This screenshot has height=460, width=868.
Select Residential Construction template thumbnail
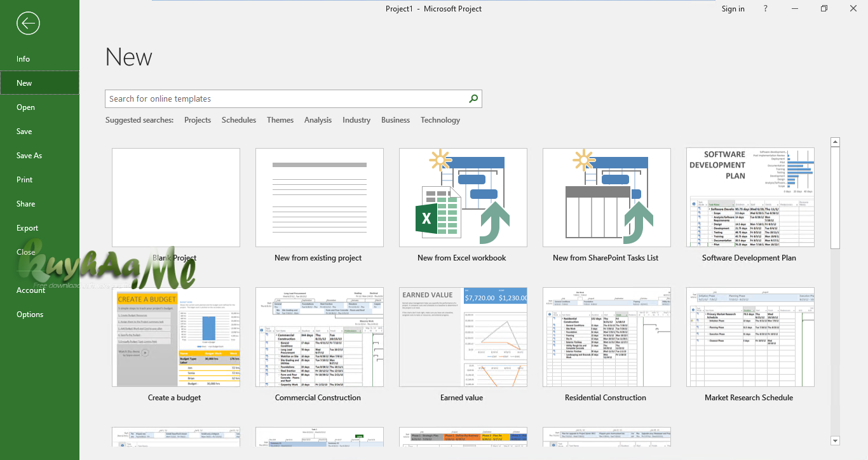[x=607, y=337]
